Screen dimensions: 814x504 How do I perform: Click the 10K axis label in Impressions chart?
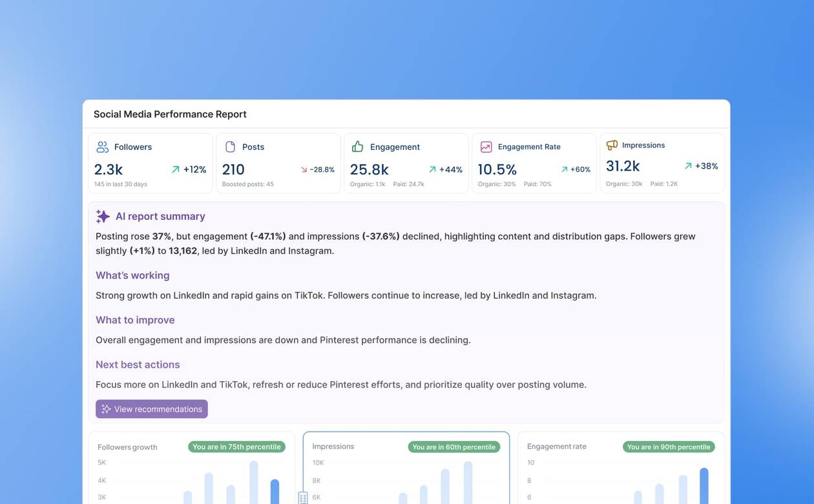[x=318, y=463]
